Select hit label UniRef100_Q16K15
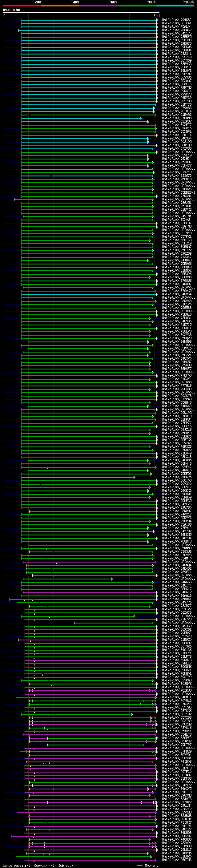Viewport: 197px width, 868px height. pos(177,128)
